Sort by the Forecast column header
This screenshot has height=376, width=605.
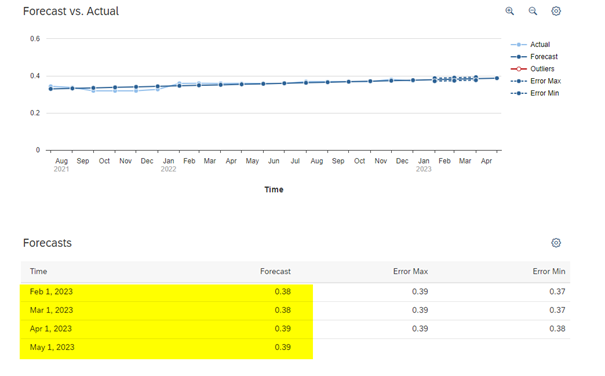(x=275, y=271)
